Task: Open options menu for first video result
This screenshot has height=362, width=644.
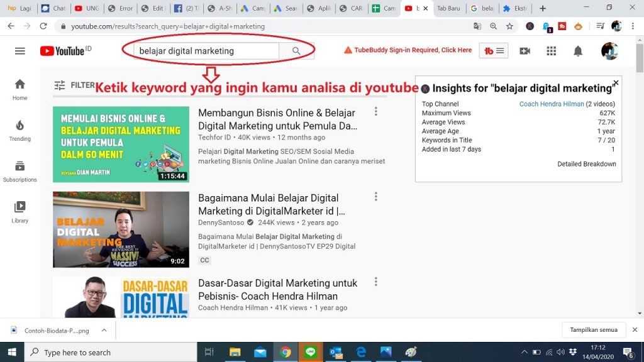Action: coord(376,111)
